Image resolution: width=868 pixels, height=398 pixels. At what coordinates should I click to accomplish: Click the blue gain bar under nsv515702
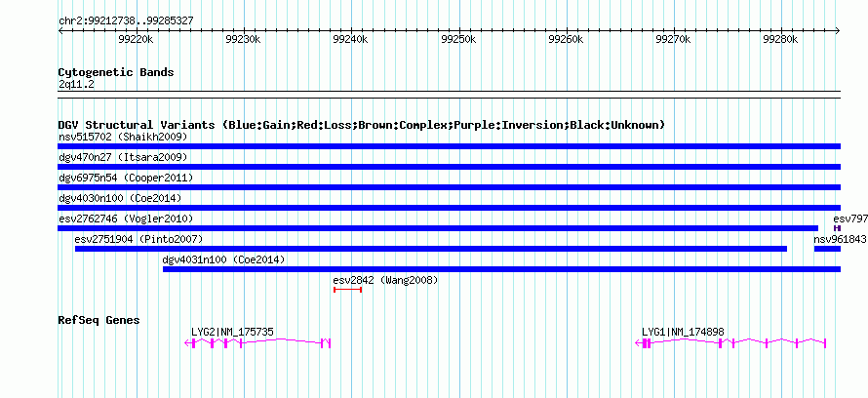tap(449, 146)
